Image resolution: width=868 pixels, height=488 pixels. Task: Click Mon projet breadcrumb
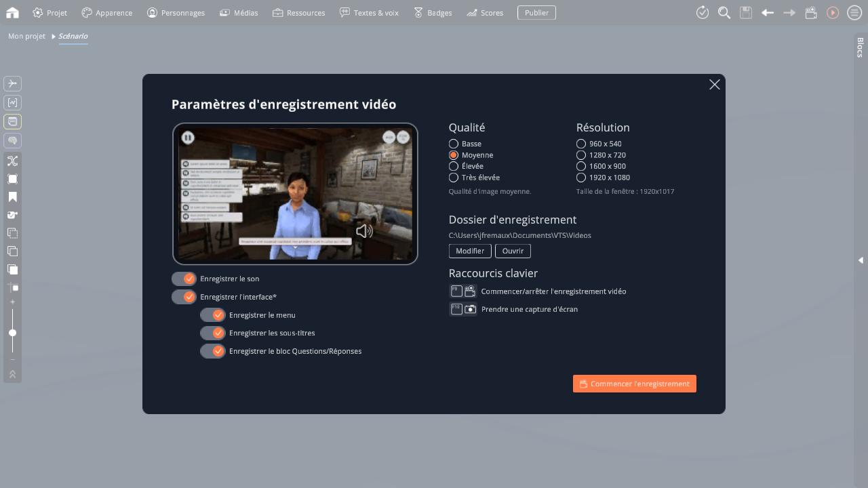point(26,36)
